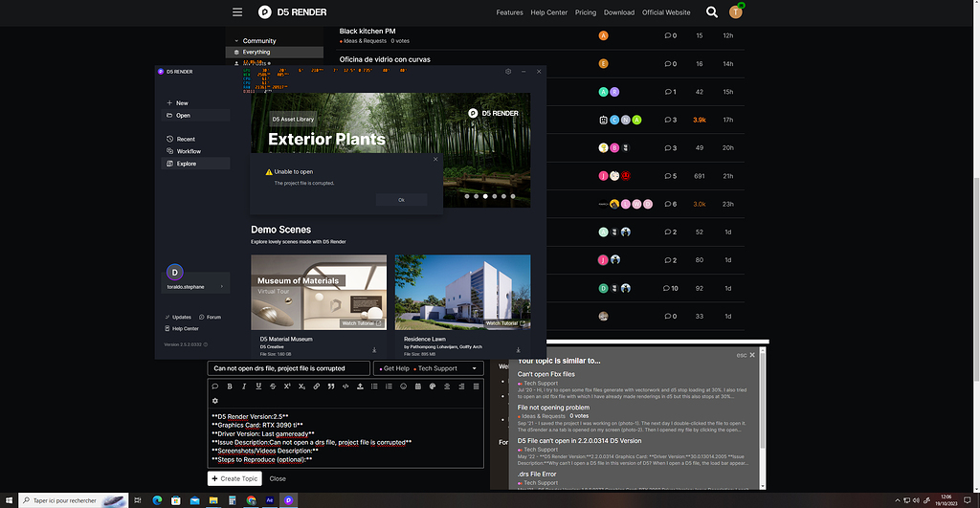Image resolution: width=980 pixels, height=508 pixels.
Task: Select the last banner carousel dot
Action: 513,196
